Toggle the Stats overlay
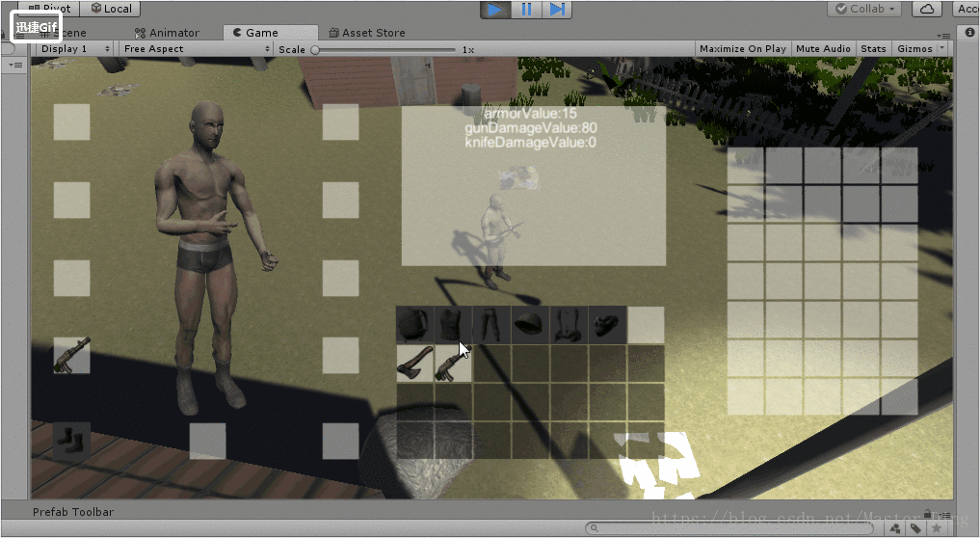The width and height of the screenshot is (980, 538). click(873, 49)
